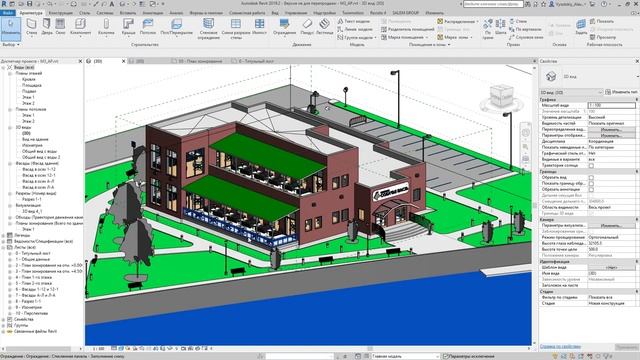Click the Save icon in quick access toolbar
Screen dimensions: 640x360
(29, 4)
